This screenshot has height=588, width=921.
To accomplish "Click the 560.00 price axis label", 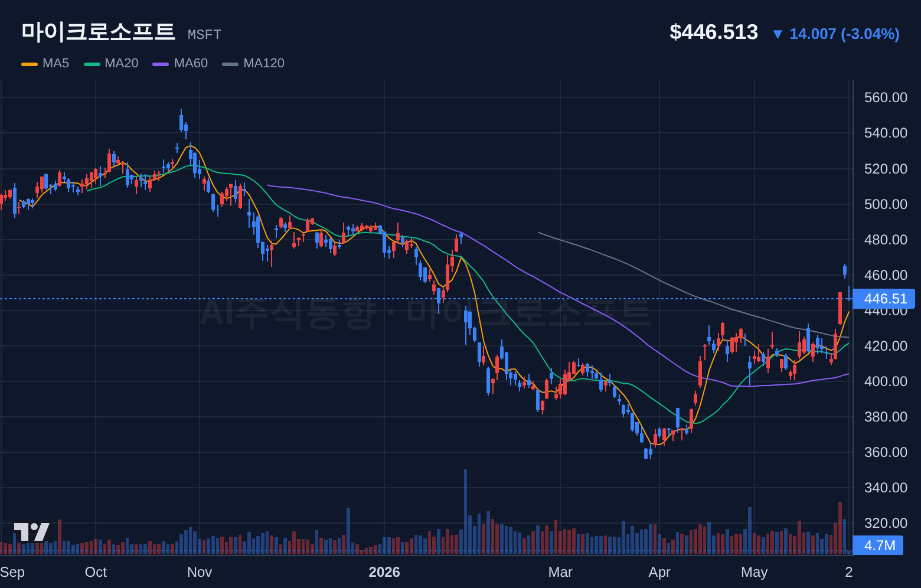I will tap(886, 97).
